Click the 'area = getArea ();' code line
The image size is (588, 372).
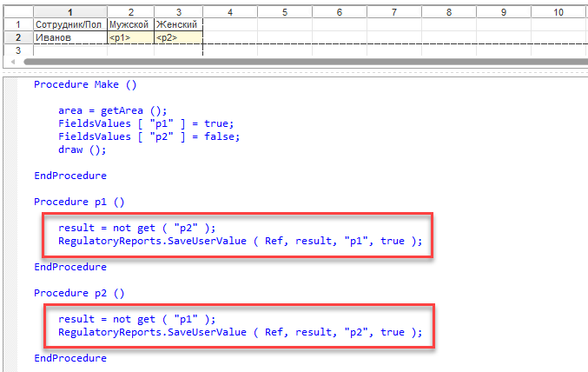pos(111,110)
